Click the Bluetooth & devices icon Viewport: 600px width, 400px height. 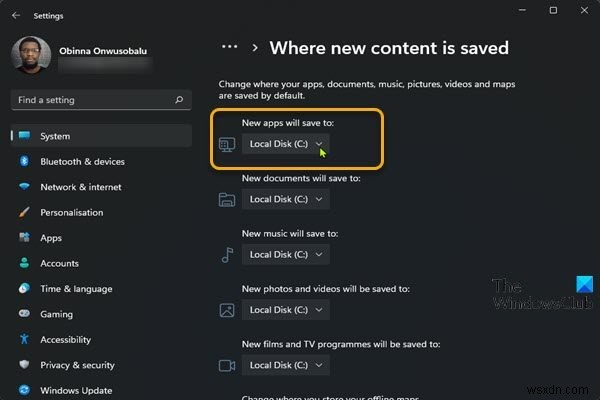(22, 162)
